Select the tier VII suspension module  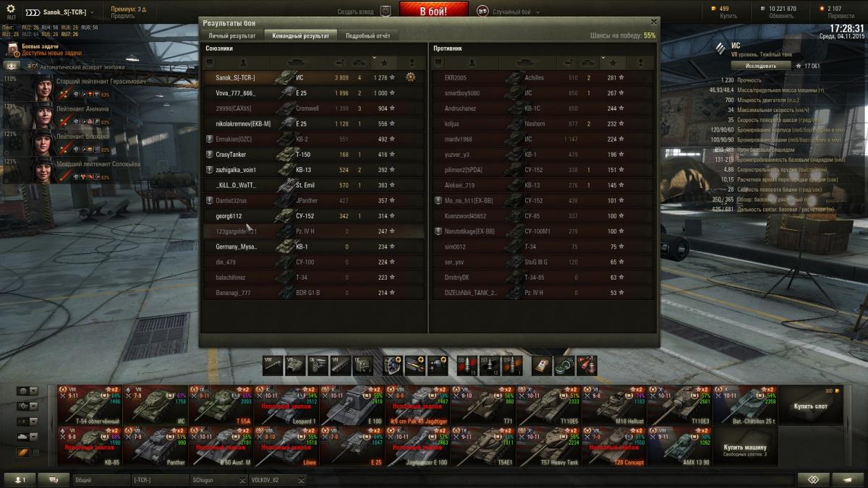click(340, 365)
